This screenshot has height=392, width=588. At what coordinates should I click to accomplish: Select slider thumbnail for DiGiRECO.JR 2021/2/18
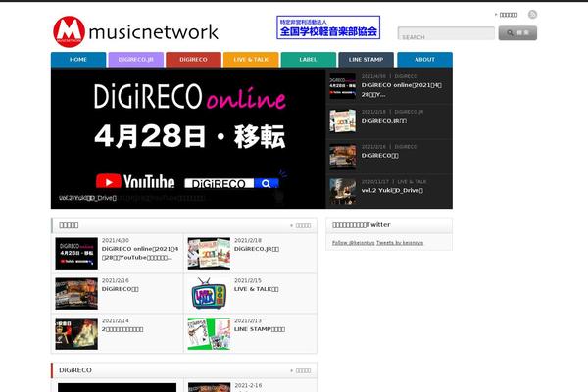coord(342,122)
